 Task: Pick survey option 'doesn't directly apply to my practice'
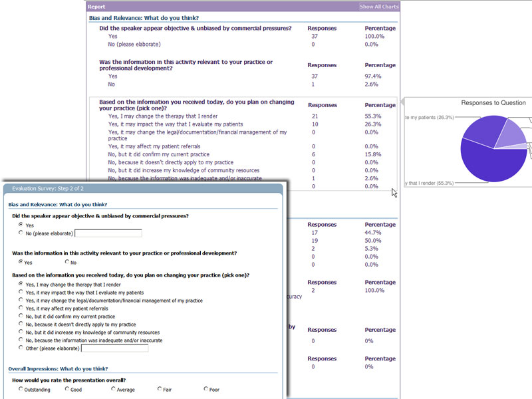point(21,324)
